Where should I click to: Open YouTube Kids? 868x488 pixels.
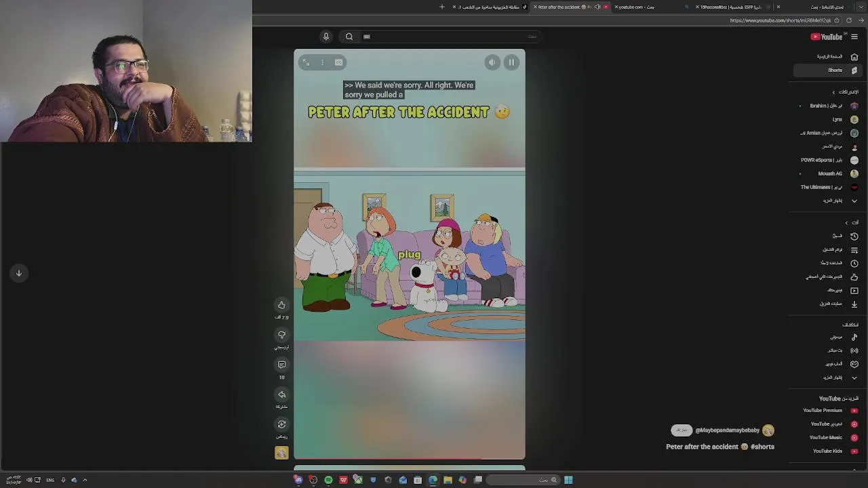click(828, 451)
